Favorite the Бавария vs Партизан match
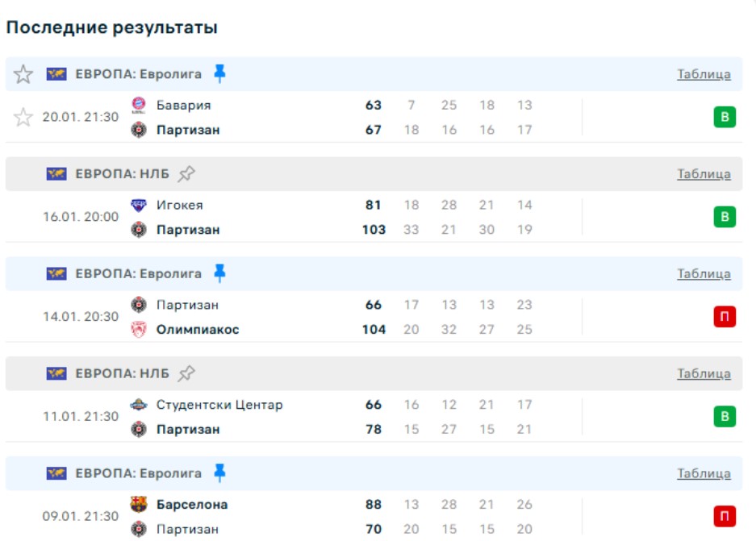756x541 pixels. point(23,118)
